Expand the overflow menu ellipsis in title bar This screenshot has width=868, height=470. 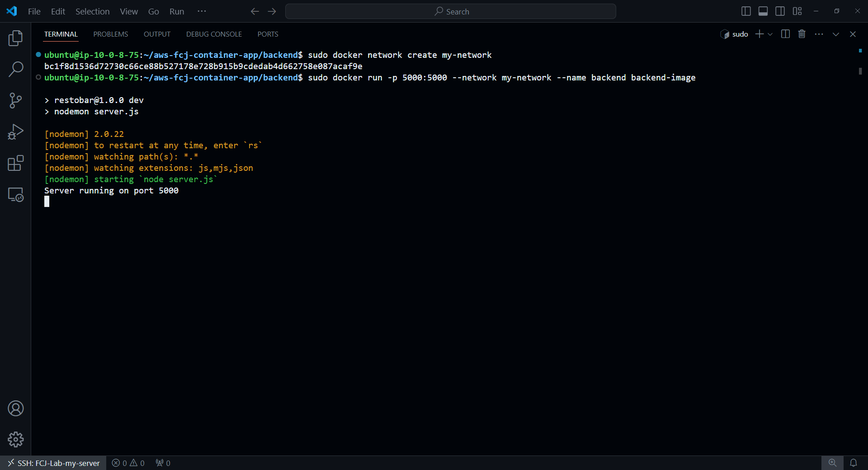point(202,11)
